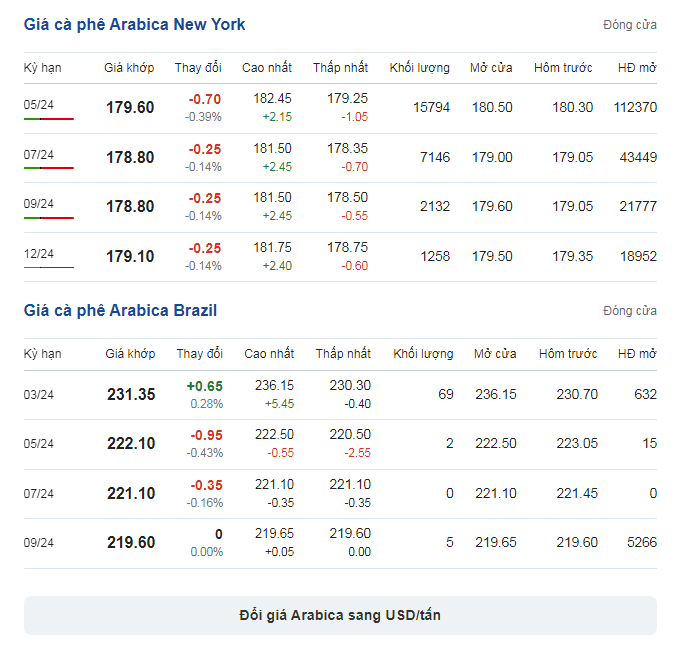Click the Giá khớp column header in New York table

pos(129,68)
